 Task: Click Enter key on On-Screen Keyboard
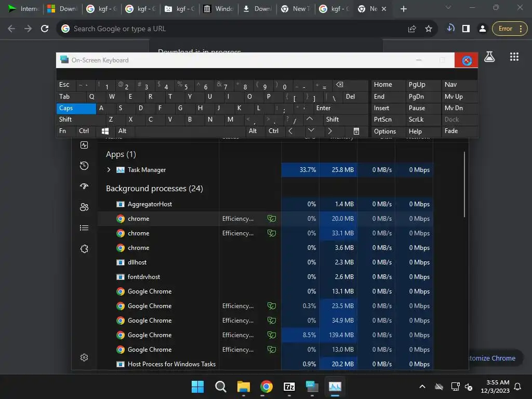pyautogui.click(x=341, y=108)
